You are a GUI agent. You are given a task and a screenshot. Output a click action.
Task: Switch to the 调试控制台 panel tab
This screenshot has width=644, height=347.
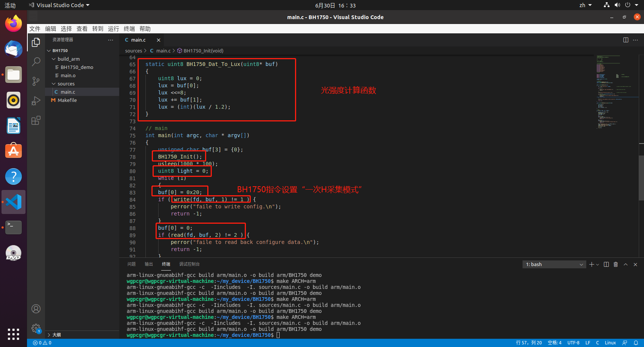tap(189, 264)
